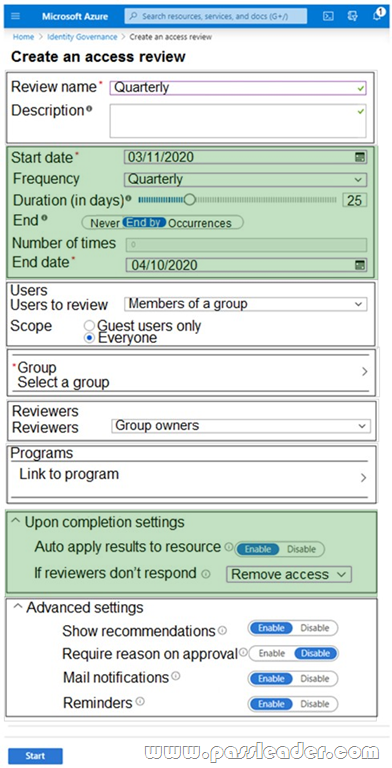Open the Frequency dropdown
The image size is (392, 768).
245,179
